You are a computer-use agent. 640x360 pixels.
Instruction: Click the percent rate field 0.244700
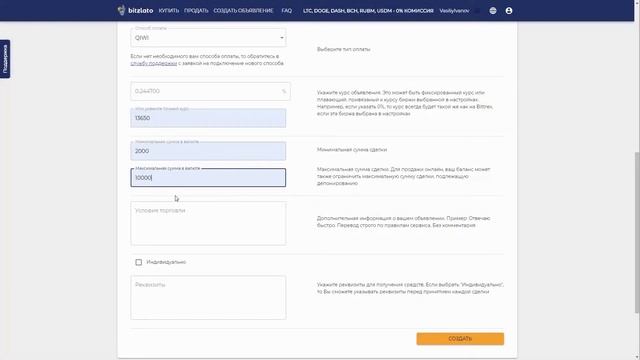click(x=210, y=91)
